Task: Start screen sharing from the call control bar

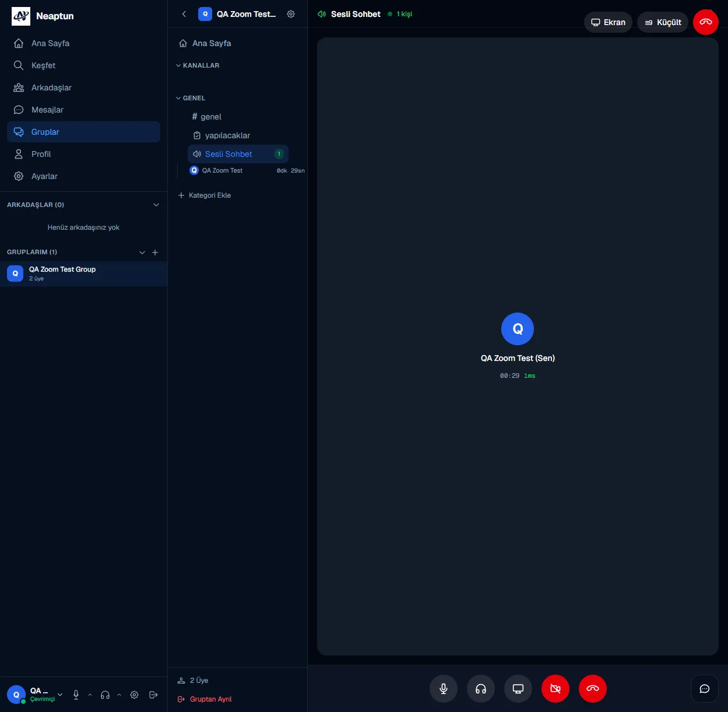Action: (518, 689)
